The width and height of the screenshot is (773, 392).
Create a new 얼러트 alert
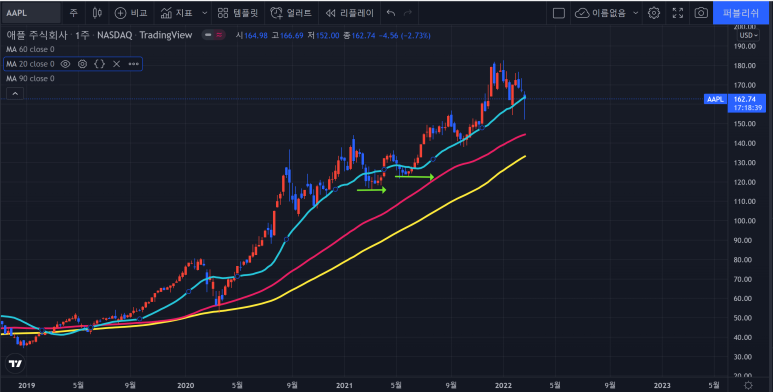click(x=291, y=13)
